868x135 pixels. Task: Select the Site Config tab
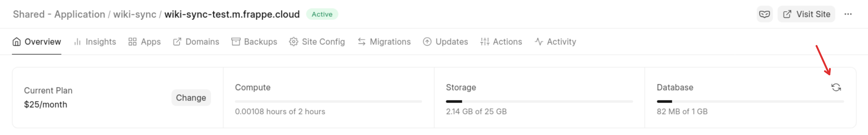317,42
